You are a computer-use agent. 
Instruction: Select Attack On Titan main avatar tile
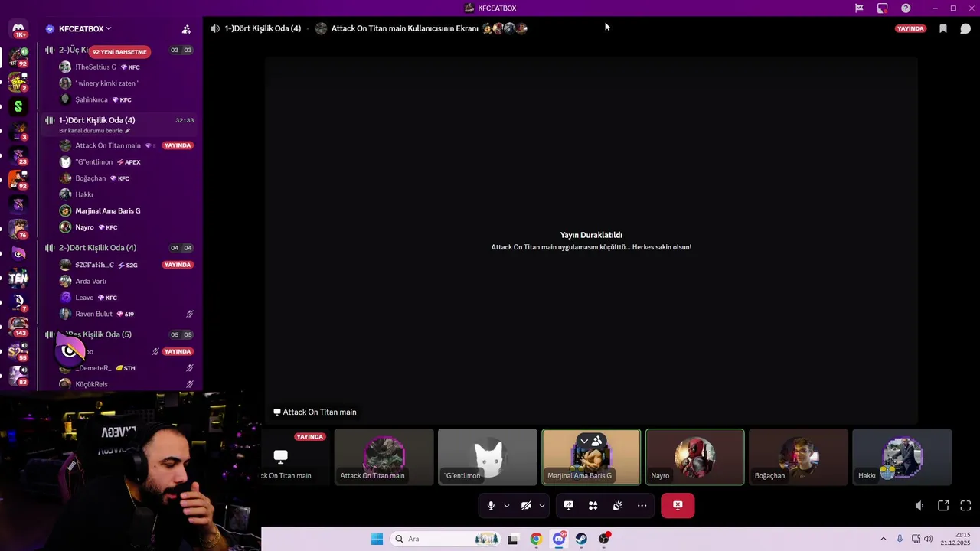coord(384,457)
